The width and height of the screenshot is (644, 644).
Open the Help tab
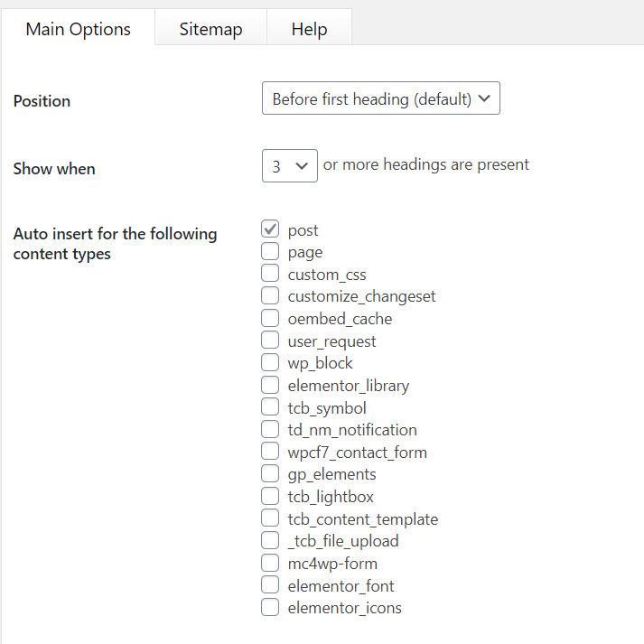pyautogui.click(x=309, y=29)
